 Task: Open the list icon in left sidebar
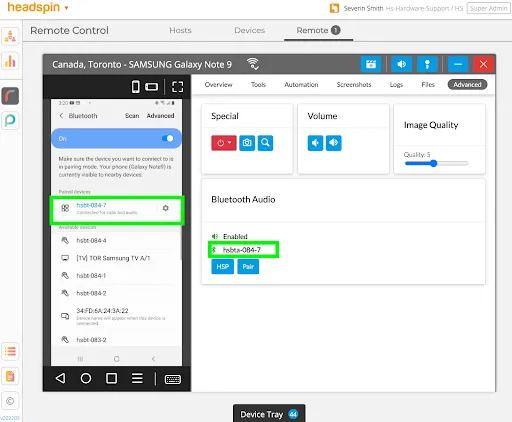point(10,351)
